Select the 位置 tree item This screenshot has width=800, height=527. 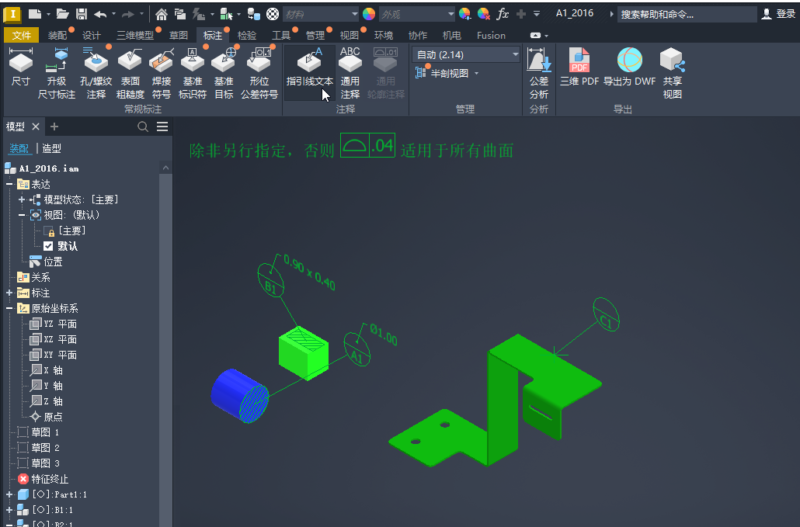46,262
